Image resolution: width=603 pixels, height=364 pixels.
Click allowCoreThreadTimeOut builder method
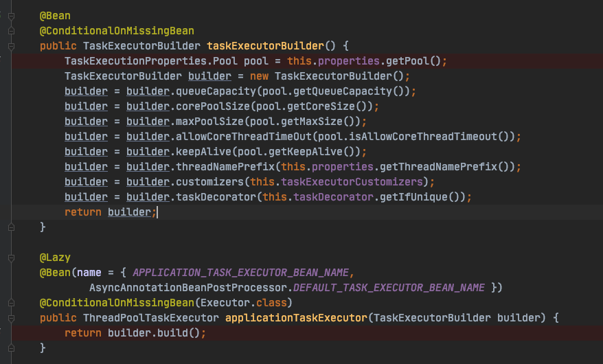coord(243,137)
